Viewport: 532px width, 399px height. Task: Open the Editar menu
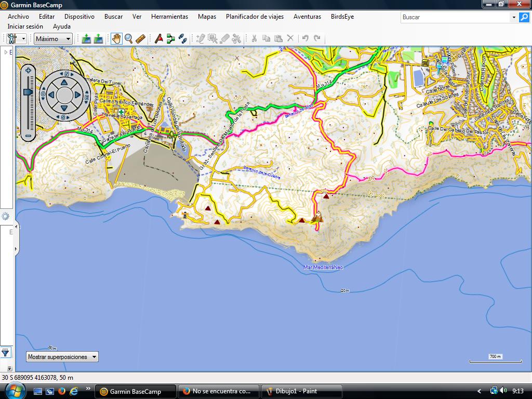click(47, 16)
